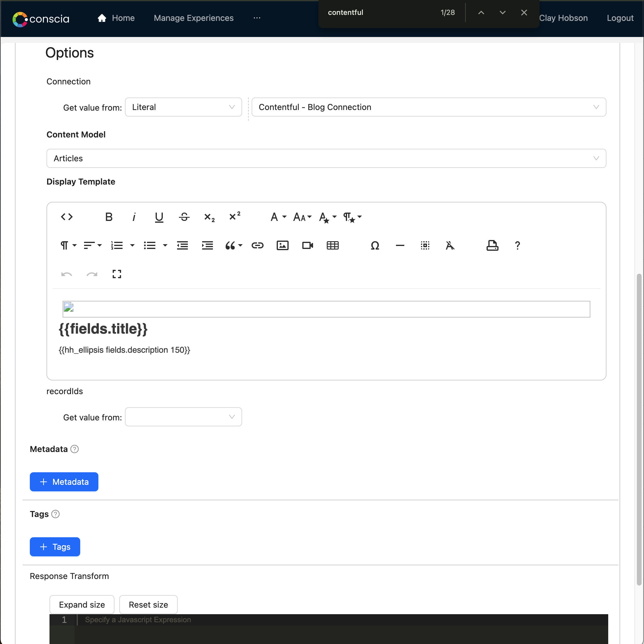The image size is (644, 644).
Task: Redo last editor change
Action: point(92,274)
